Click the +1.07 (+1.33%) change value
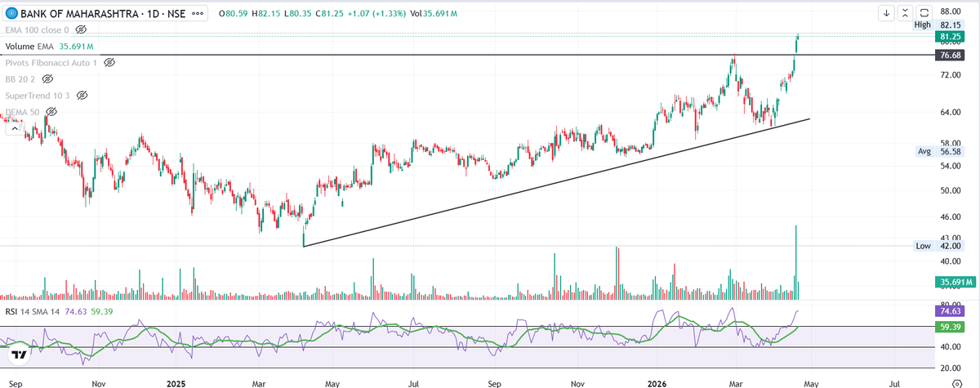980x388 pixels. coord(376,14)
